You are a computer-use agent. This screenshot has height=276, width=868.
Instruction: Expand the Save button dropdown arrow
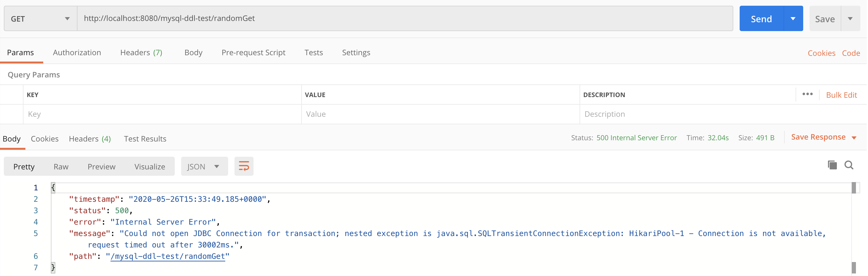pyautogui.click(x=850, y=19)
